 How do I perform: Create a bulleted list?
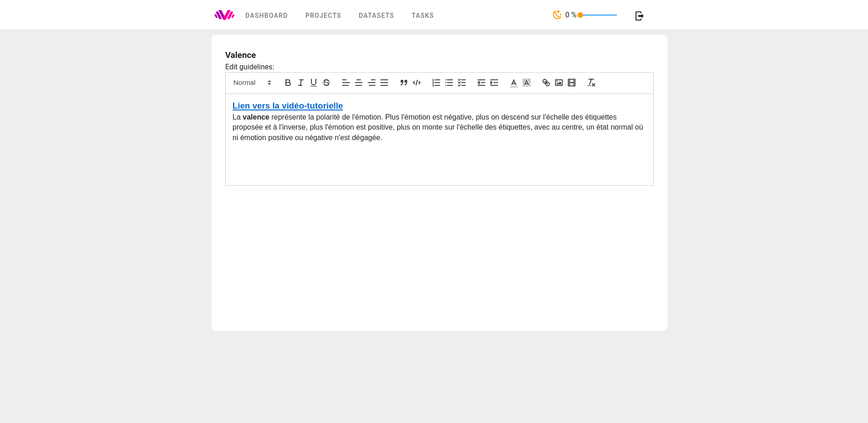click(x=449, y=83)
